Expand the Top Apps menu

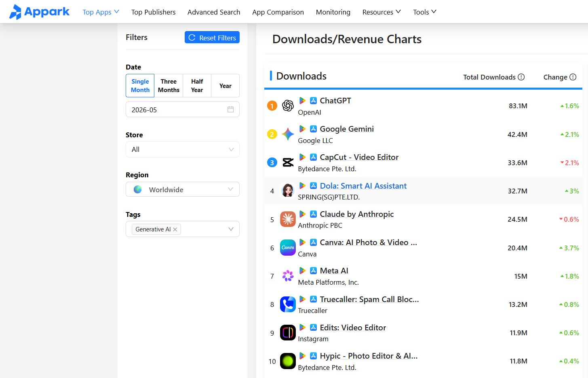[101, 12]
